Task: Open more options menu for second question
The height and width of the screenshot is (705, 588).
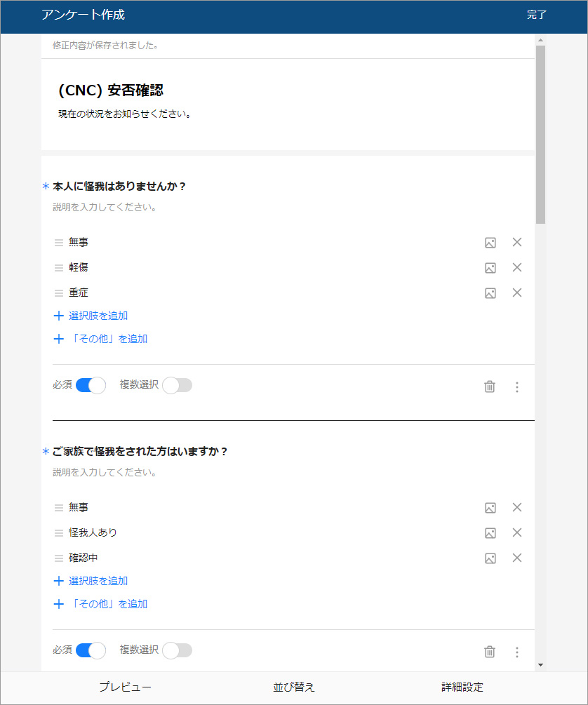Action: tap(517, 652)
